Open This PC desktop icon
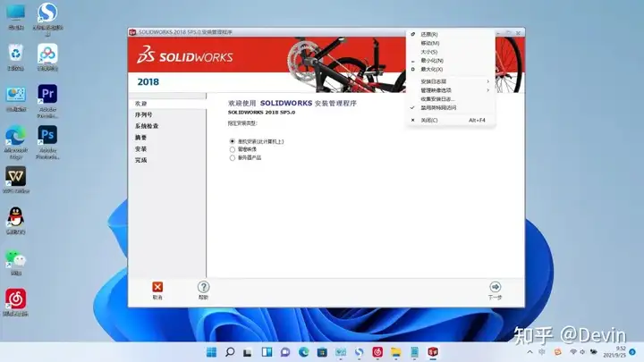The image size is (644, 362). [x=15, y=17]
